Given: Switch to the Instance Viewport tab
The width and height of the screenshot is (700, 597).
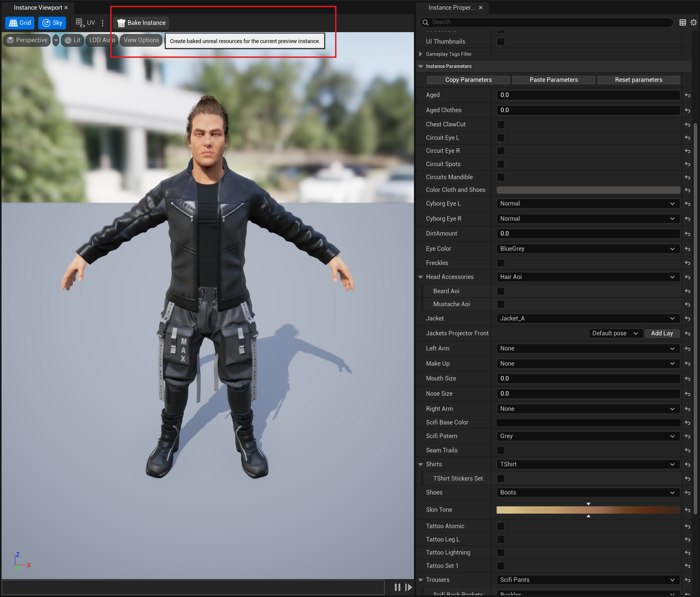Looking at the screenshot, I should [38, 8].
